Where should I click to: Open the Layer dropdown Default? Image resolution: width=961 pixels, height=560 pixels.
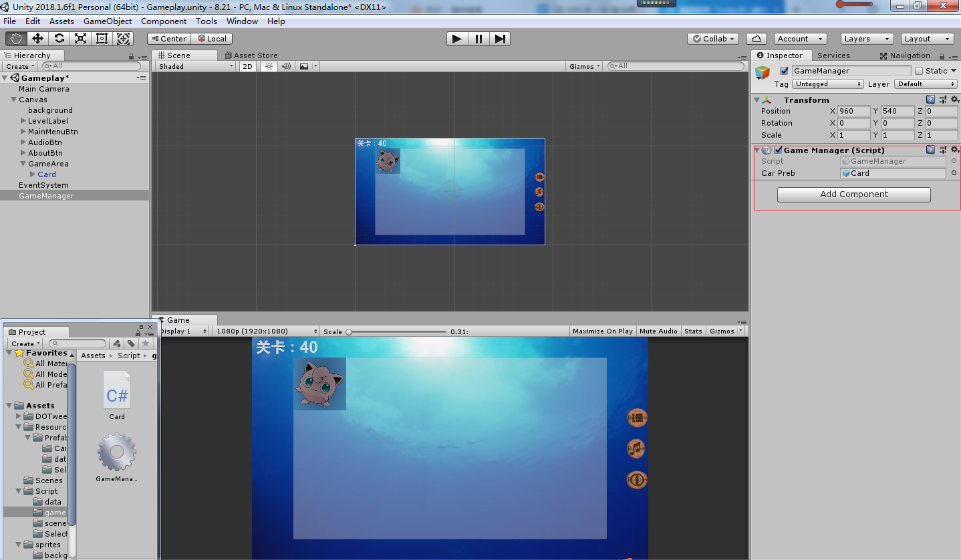[x=926, y=84]
